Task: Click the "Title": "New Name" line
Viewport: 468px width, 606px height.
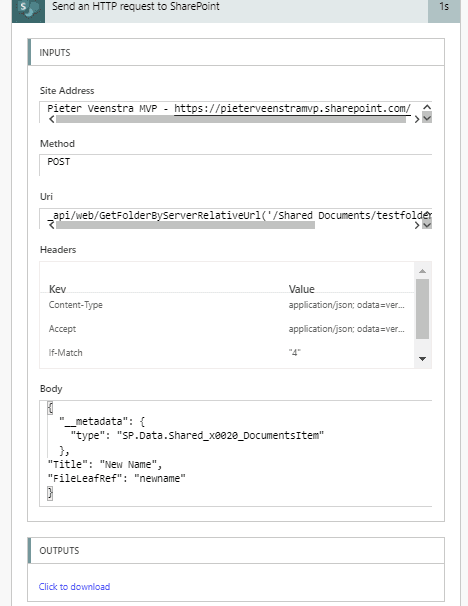Action: (x=105, y=464)
